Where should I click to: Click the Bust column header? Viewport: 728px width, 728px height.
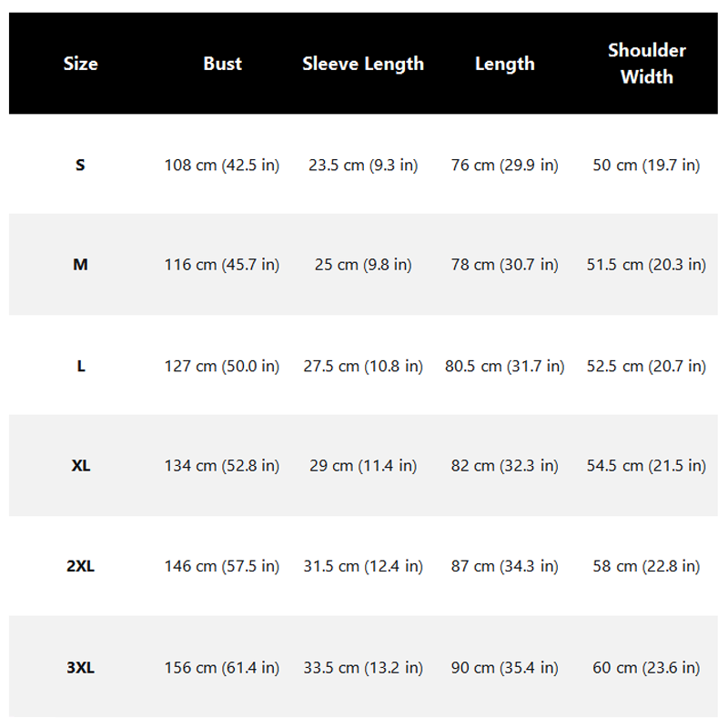[x=222, y=64]
